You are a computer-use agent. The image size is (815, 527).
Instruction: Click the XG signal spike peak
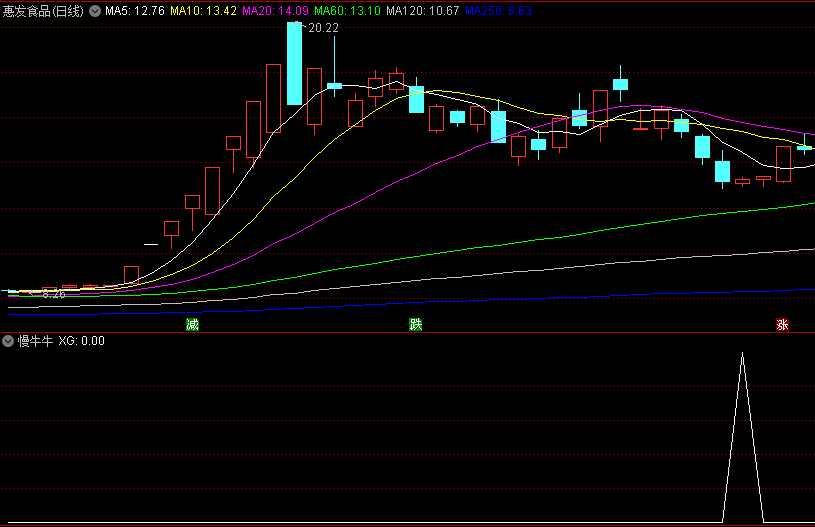[x=742, y=353]
